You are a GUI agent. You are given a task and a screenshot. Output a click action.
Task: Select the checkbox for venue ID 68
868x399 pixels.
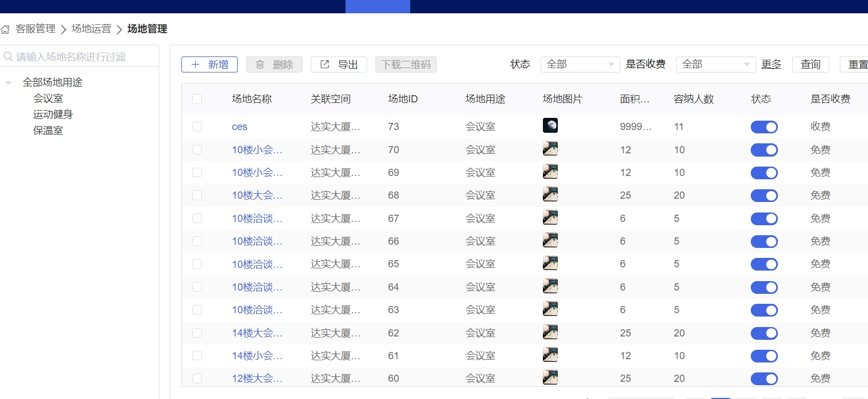click(x=197, y=195)
